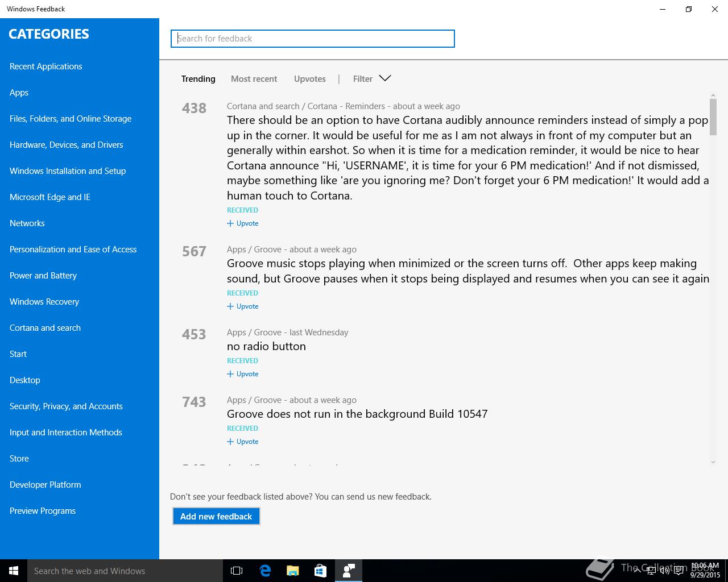The image size is (728, 582).
Task: Select Security, Privacy, and Accounts category
Action: [67, 406]
